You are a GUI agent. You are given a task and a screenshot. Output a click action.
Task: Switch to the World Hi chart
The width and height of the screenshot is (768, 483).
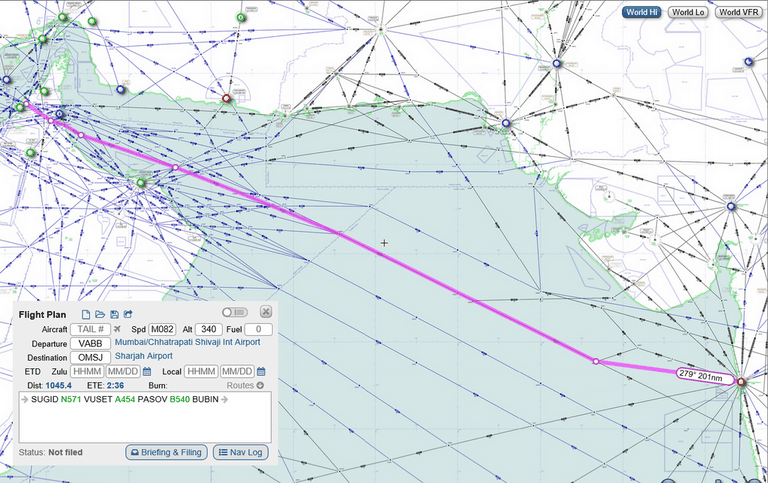tap(642, 12)
